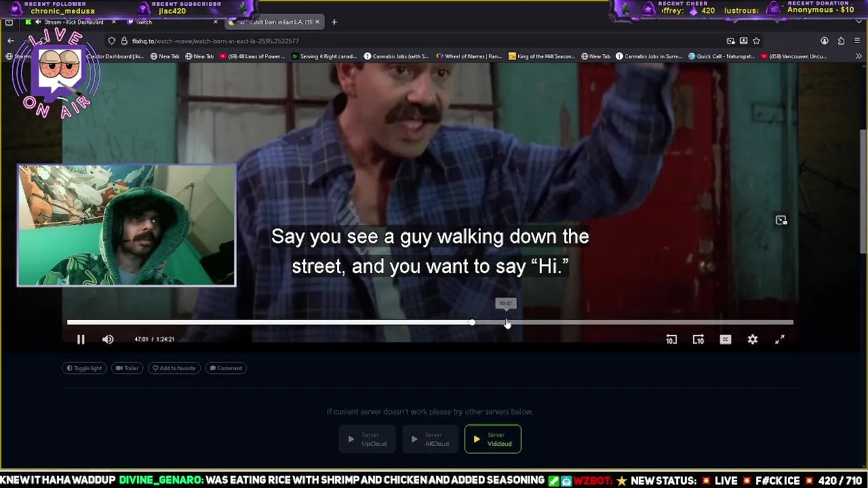Show site security padlock info
Viewport: 868px width, 488px height.
tap(124, 41)
